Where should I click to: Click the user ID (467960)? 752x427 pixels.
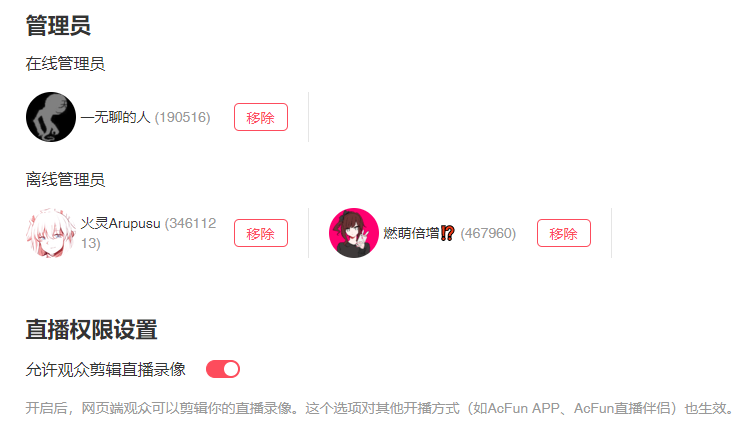click(488, 233)
